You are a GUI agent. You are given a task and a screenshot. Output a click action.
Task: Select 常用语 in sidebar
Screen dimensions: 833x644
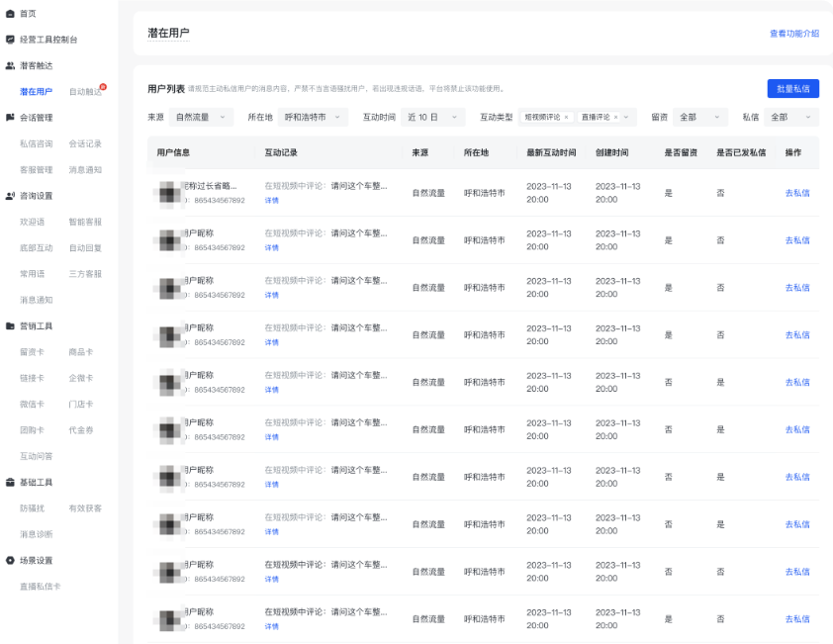32,274
